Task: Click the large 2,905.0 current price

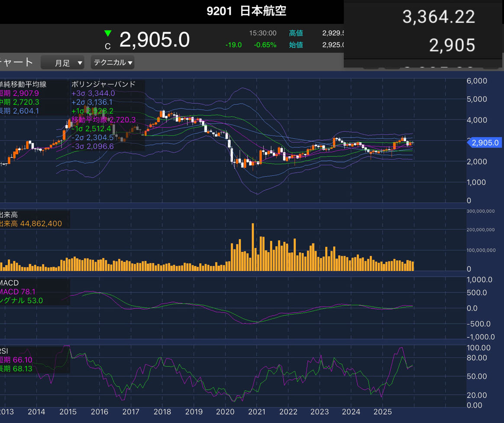Action: (155, 40)
